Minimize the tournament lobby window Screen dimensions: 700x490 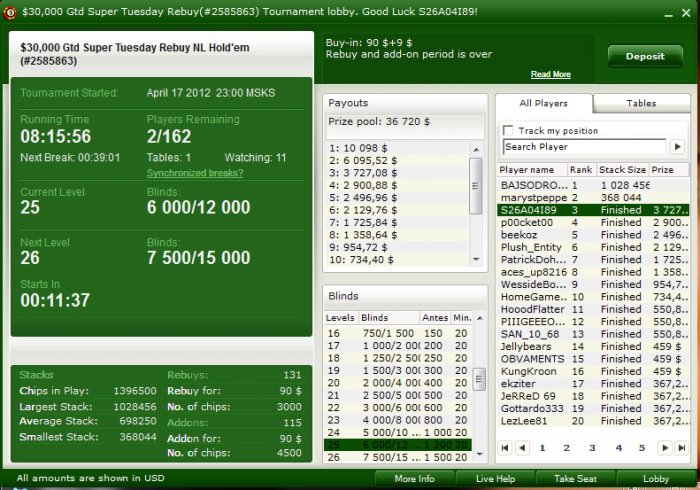click(668, 13)
